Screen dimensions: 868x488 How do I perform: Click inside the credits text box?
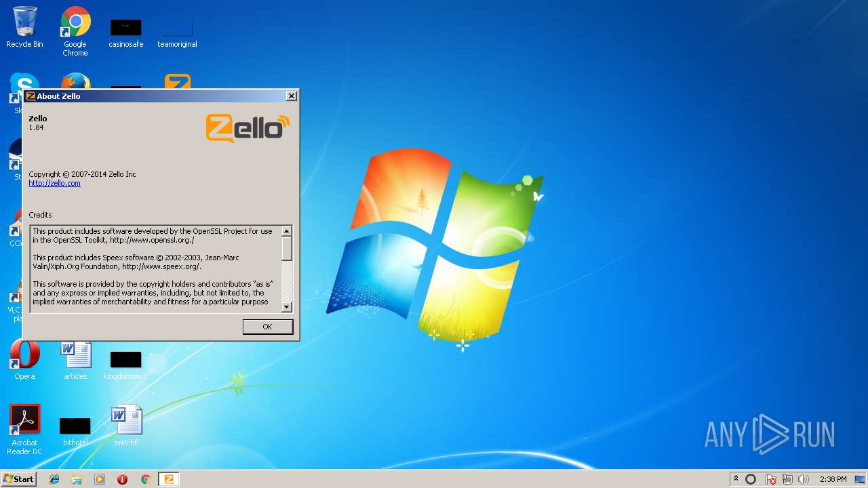coord(155,269)
